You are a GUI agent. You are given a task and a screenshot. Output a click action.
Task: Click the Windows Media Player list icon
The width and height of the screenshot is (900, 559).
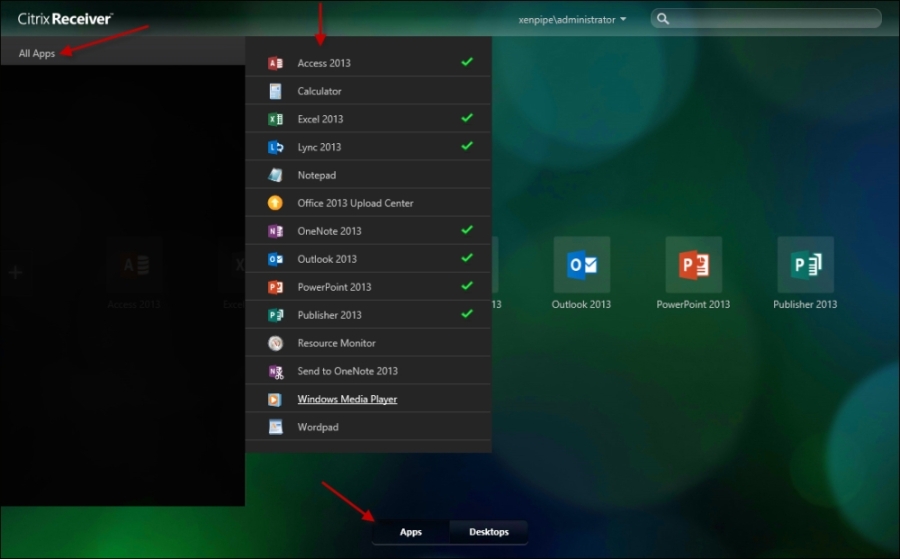(276, 399)
